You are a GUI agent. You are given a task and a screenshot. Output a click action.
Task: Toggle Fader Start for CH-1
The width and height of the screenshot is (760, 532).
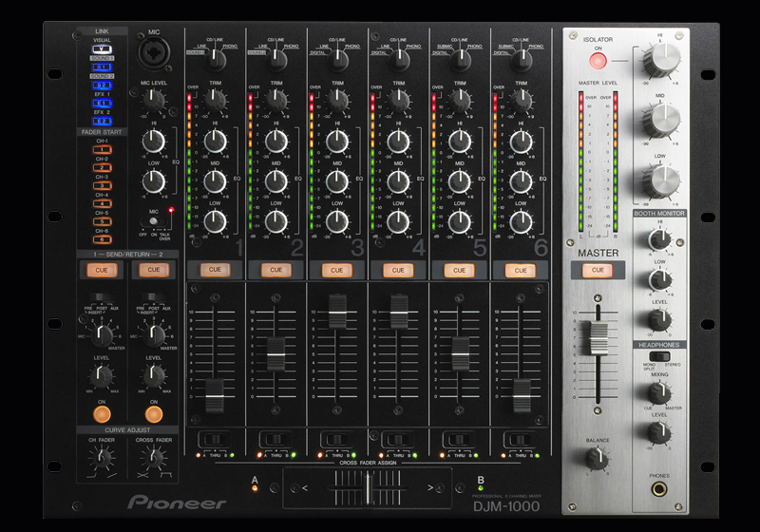click(x=102, y=150)
